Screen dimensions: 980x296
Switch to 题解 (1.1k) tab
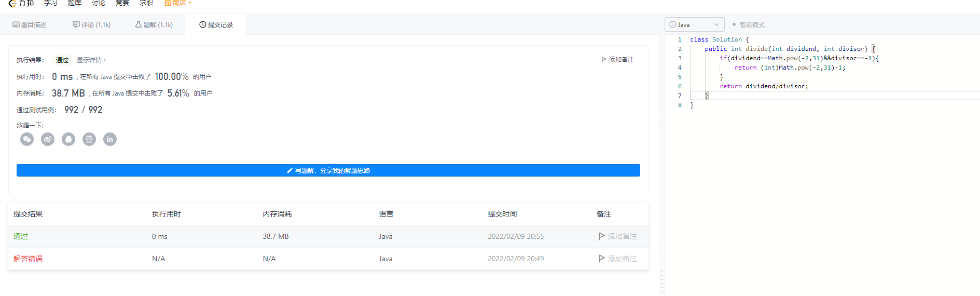[x=154, y=24]
